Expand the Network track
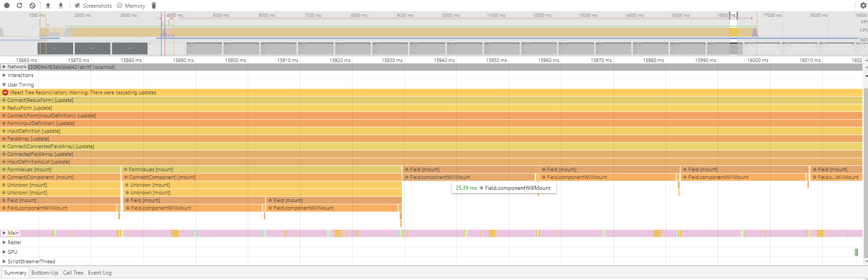This screenshot has height=280, width=868. point(4,67)
